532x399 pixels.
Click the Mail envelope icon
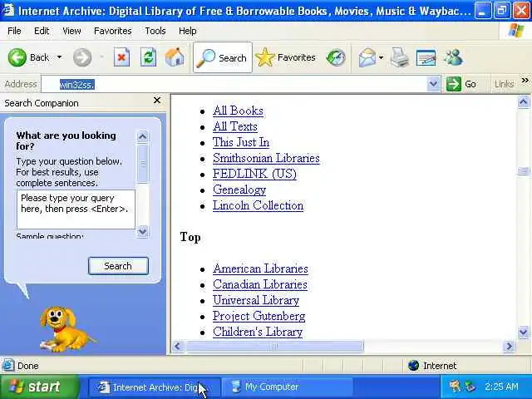[367, 57]
